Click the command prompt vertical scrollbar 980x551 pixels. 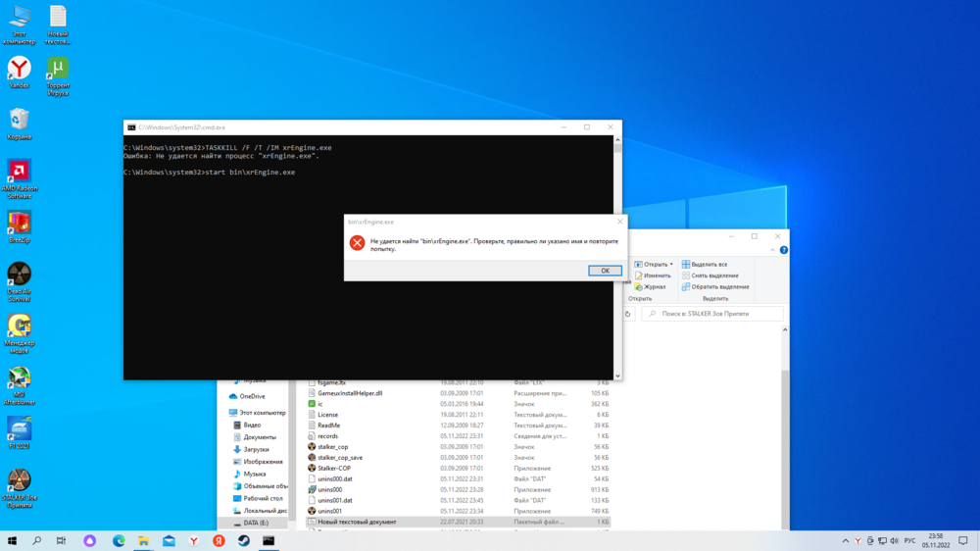point(617,255)
